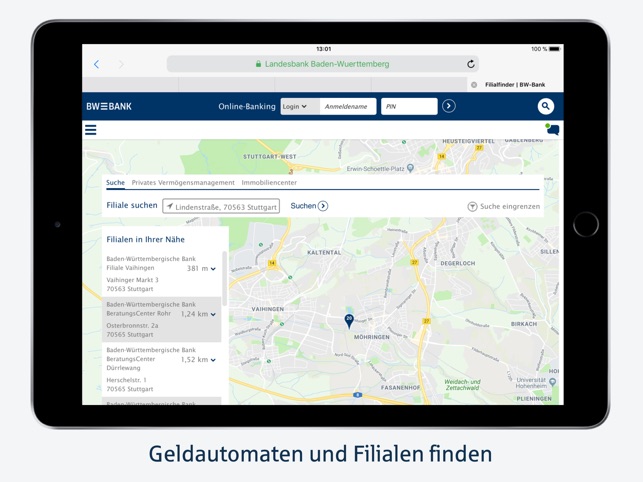Switch to the Immobiliencenter tab
Screen dimensions: 643x482
pos(269,183)
